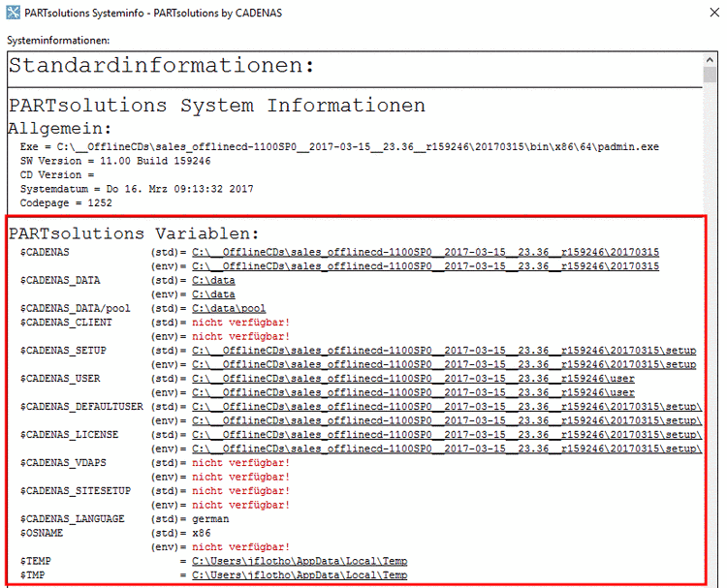Open the $CADENAS_LICENSE (std) path link

tap(447, 435)
